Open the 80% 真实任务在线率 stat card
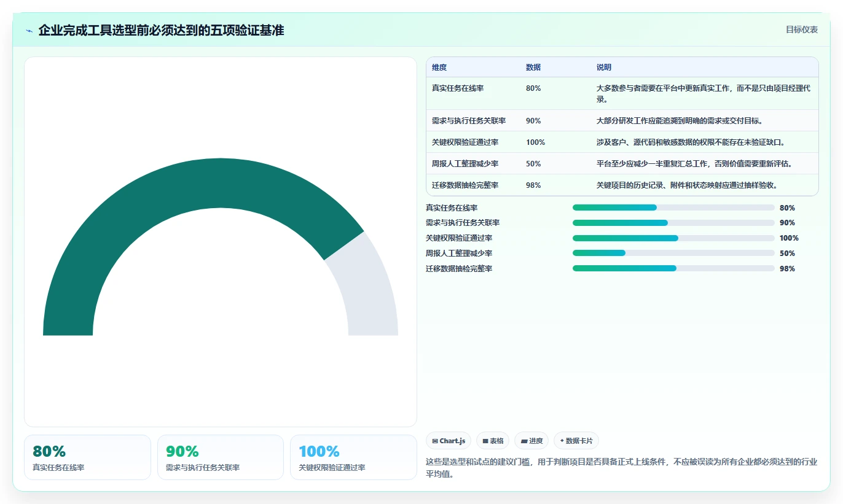The width and height of the screenshot is (843, 504). tap(87, 457)
